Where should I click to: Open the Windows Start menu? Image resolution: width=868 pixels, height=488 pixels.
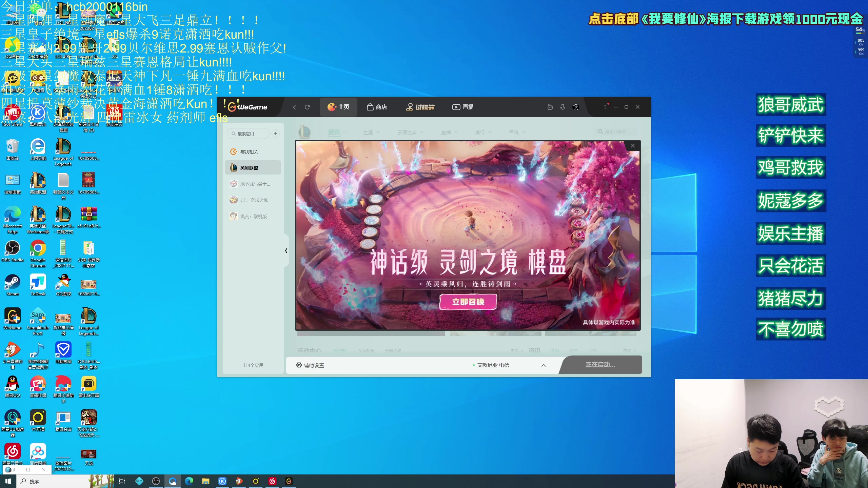[x=8, y=481]
